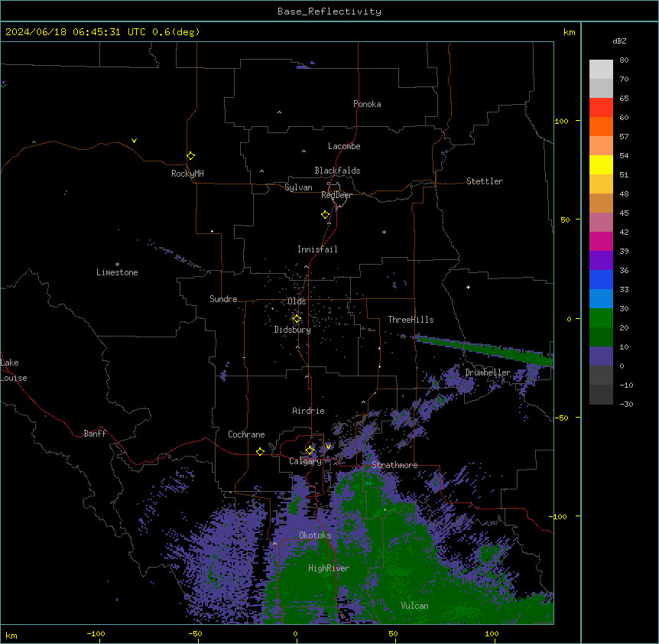Click the Ponoka city label
This screenshot has width=659, height=644.
[x=367, y=104]
